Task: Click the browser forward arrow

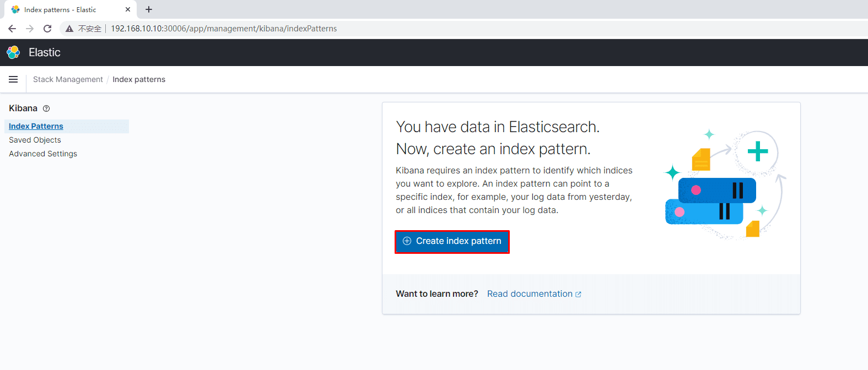Action: click(x=30, y=29)
